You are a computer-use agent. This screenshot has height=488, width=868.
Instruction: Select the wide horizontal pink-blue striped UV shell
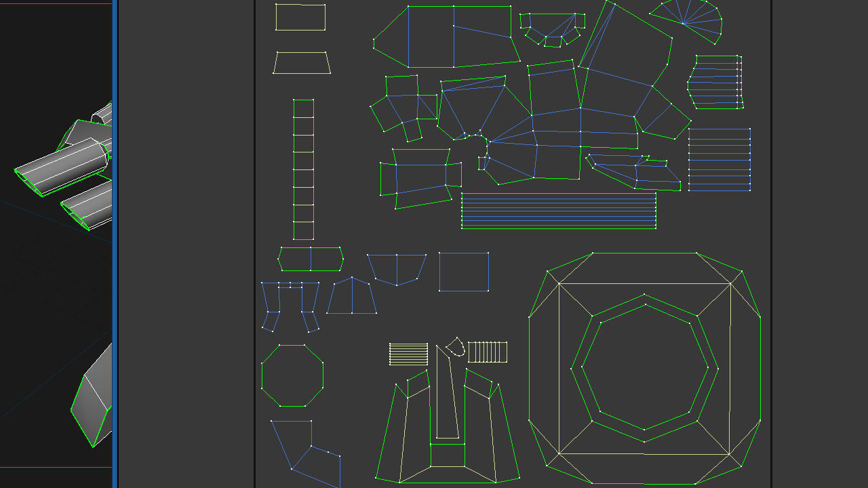pyautogui.click(x=559, y=211)
